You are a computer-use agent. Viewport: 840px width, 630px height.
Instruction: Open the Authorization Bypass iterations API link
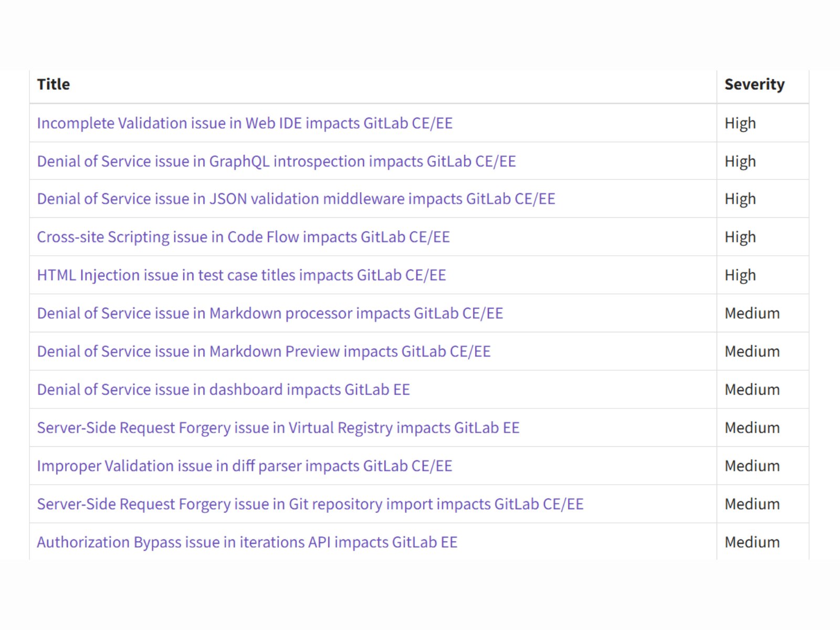click(x=247, y=542)
